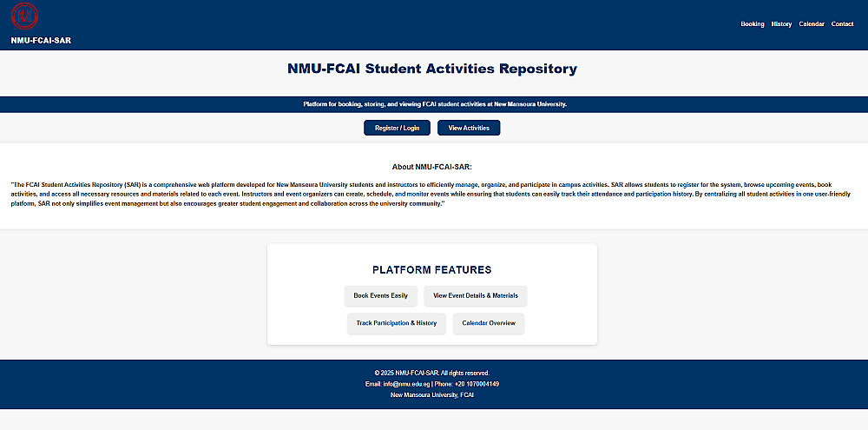Click the NMU-FCAI-SAR brand text in header
This screenshot has width=868, height=430.
point(41,41)
